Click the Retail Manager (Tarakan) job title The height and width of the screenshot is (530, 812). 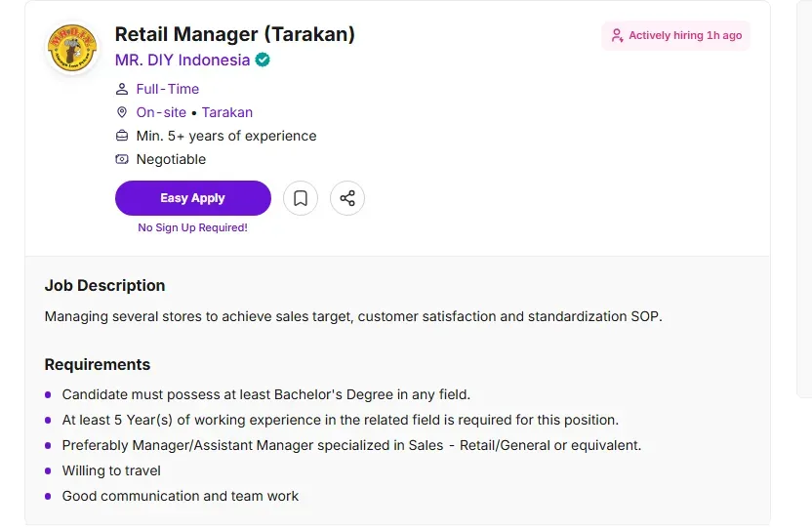(235, 34)
